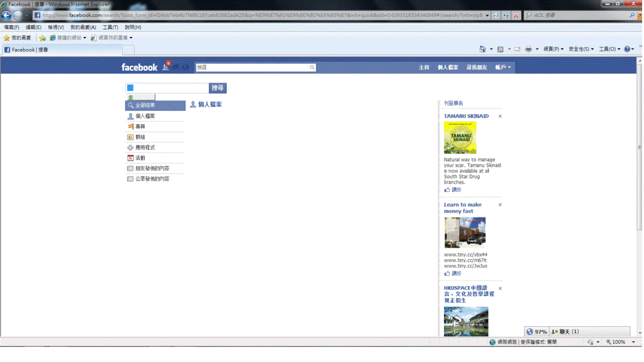Open 個人檔案 in Facebook header
The width and height of the screenshot is (644, 362).
(448, 67)
